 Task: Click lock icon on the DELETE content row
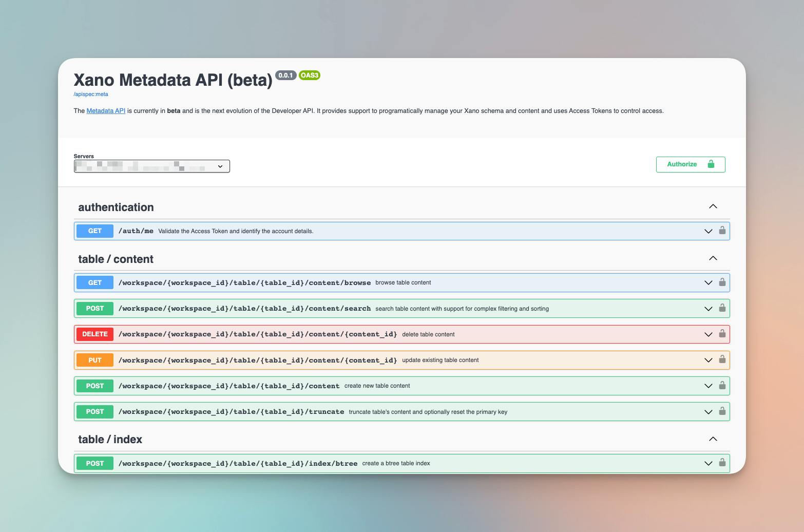tap(722, 333)
